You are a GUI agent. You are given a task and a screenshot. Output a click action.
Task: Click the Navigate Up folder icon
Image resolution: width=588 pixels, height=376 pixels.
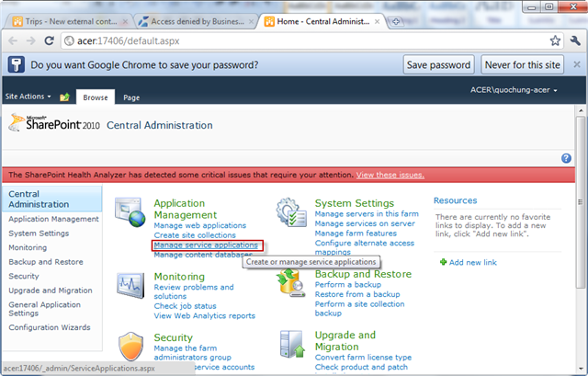[64, 97]
